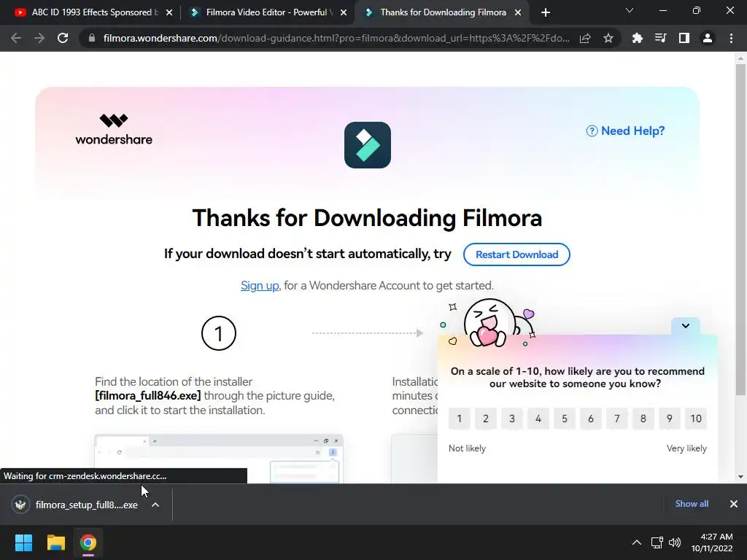Rate 10 on the recommendation survey
This screenshot has height=560, width=747.
pos(695,419)
